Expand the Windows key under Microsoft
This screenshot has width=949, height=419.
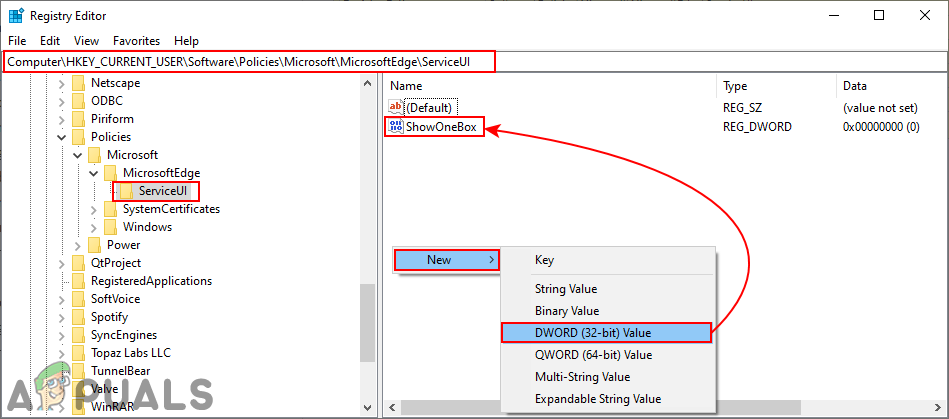94,227
